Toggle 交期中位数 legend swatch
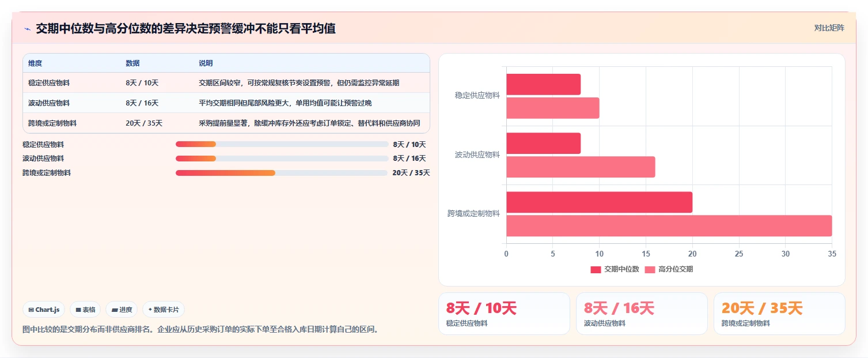 coord(596,269)
